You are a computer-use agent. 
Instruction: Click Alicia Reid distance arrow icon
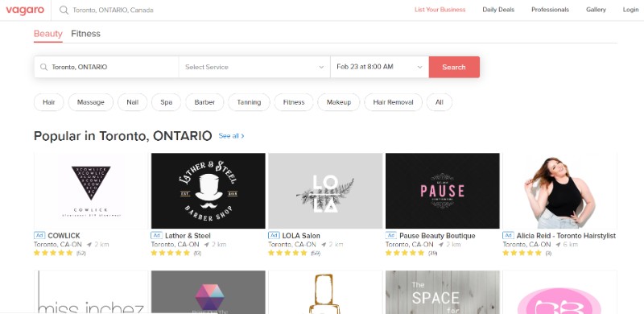(558, 245)
